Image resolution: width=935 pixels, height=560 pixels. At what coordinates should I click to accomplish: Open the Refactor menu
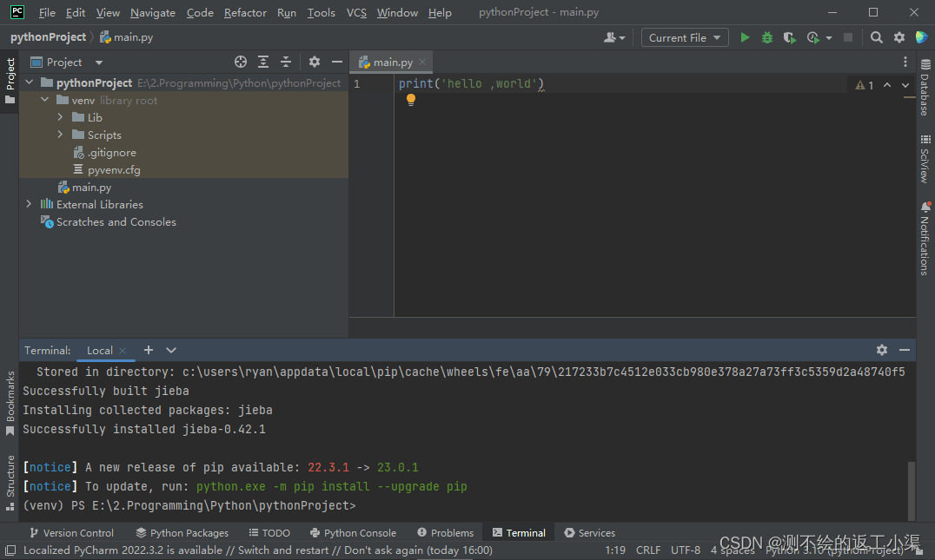[x=245, y=12]
